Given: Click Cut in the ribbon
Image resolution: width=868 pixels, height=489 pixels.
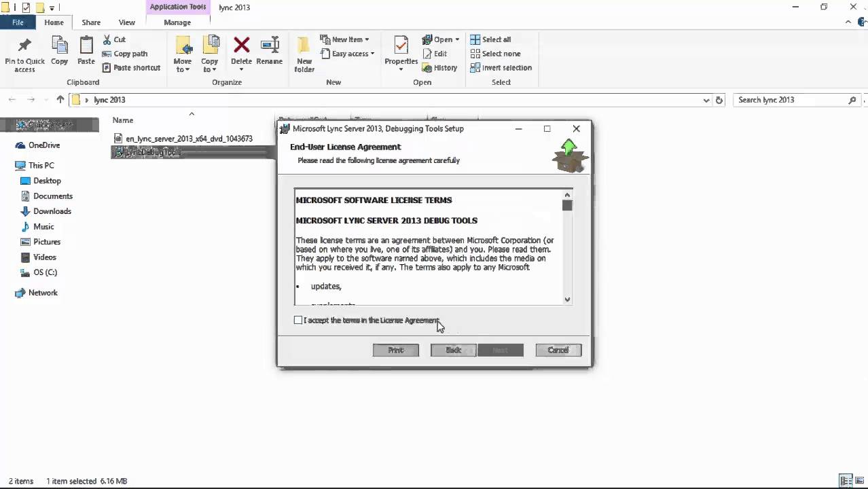Looking at the screenshot, I should (x=114, y=39).
